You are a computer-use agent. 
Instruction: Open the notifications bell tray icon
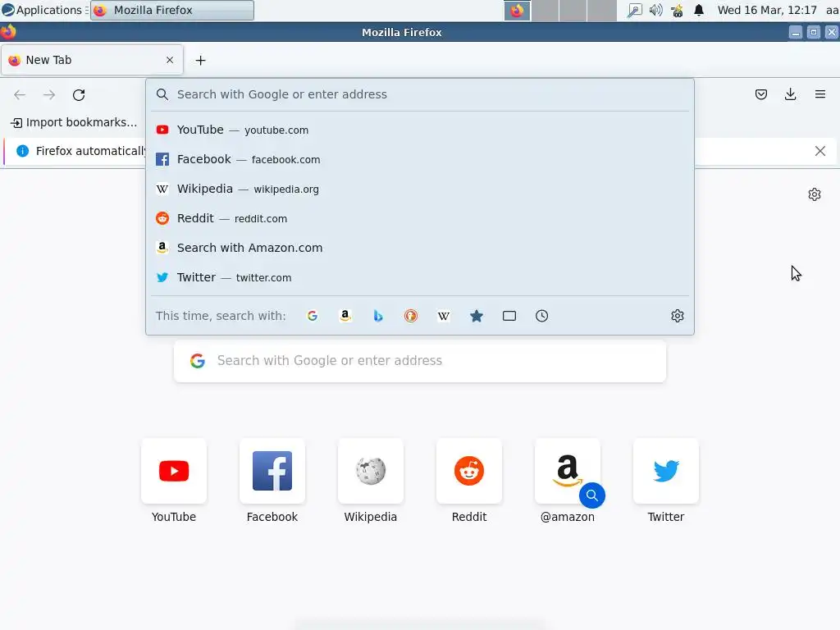[699, 10]
